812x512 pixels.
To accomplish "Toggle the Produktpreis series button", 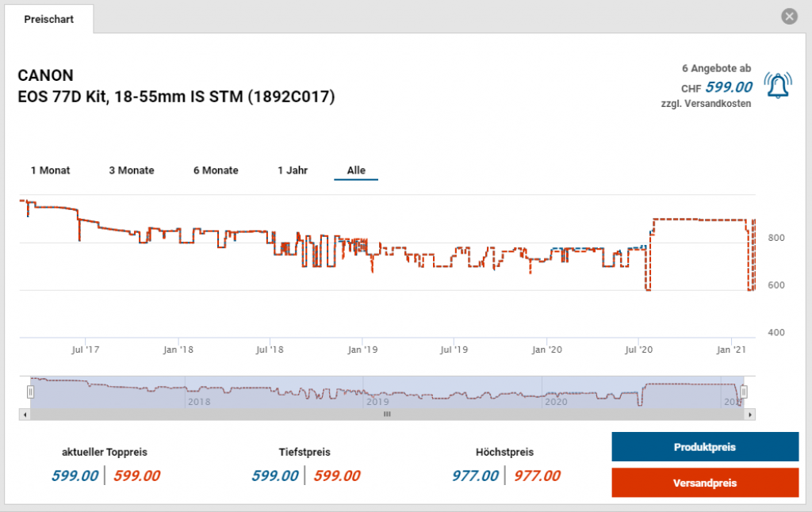I will (704, 447).
